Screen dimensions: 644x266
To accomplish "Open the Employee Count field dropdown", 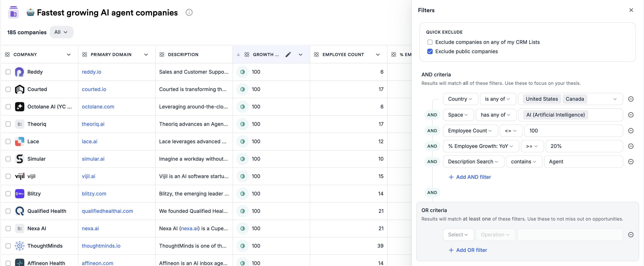I will point(470,131).
